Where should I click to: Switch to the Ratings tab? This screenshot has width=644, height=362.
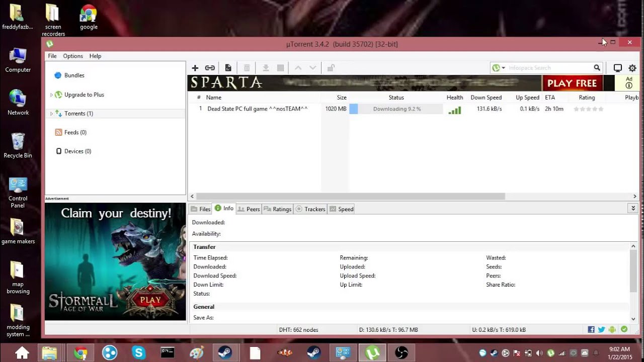[x=277, y=209]
